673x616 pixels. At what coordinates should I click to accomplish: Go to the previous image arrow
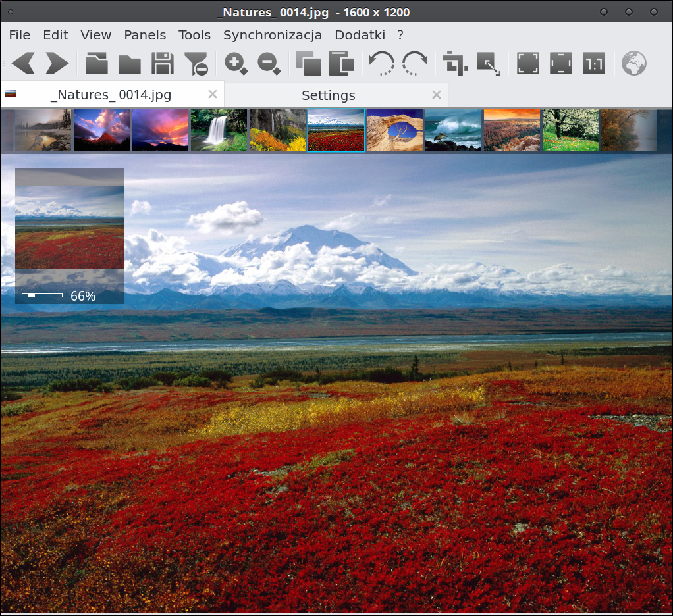coord(23,63)
